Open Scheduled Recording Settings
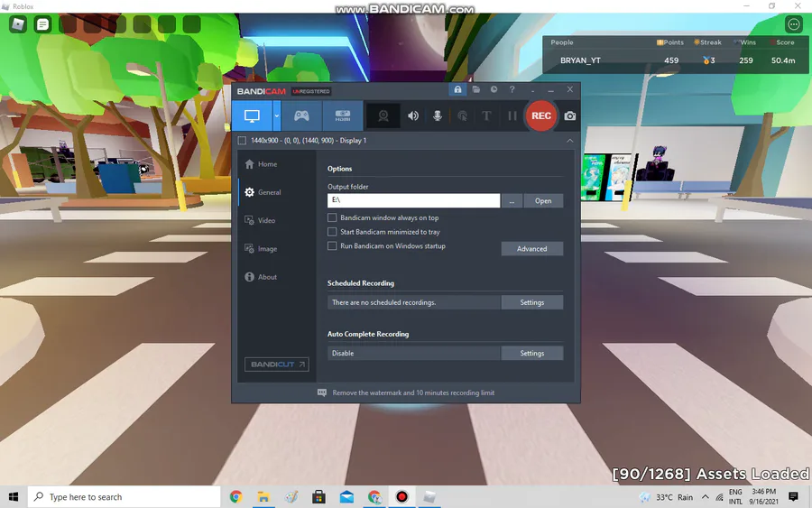The image size is (812, 508). (x=531, y=302)
